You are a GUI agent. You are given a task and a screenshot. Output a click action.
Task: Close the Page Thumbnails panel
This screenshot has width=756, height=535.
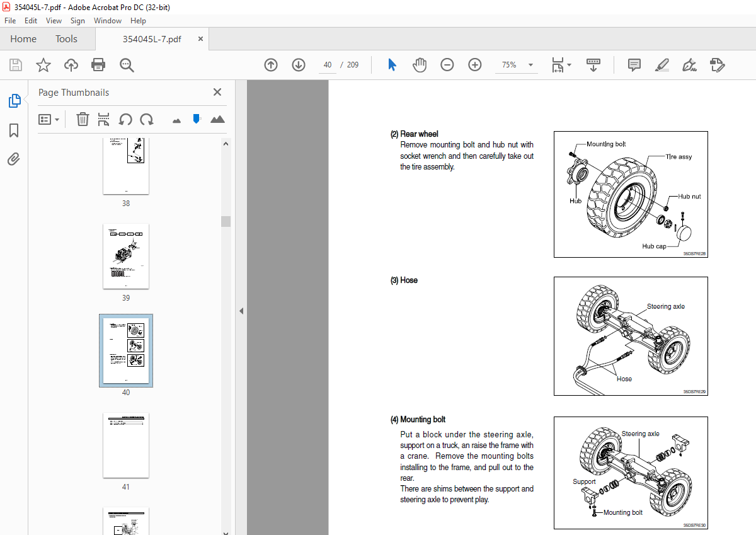pos(217,92)
